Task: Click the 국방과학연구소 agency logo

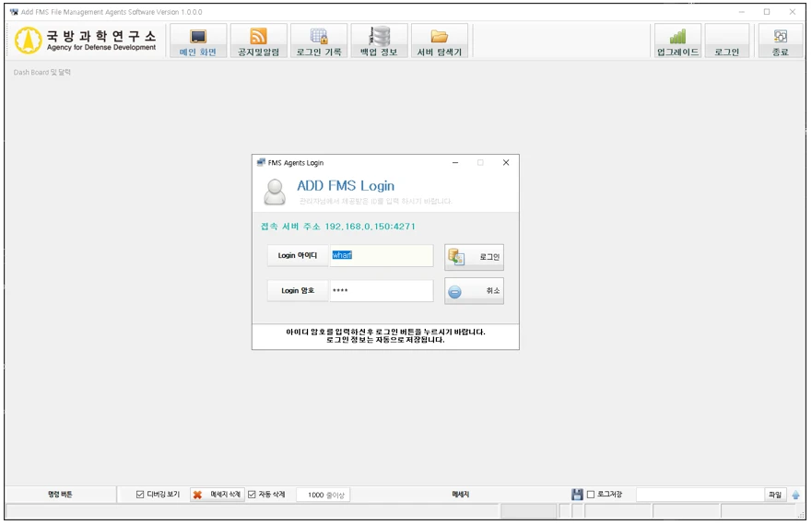Action: coord(86,41)
